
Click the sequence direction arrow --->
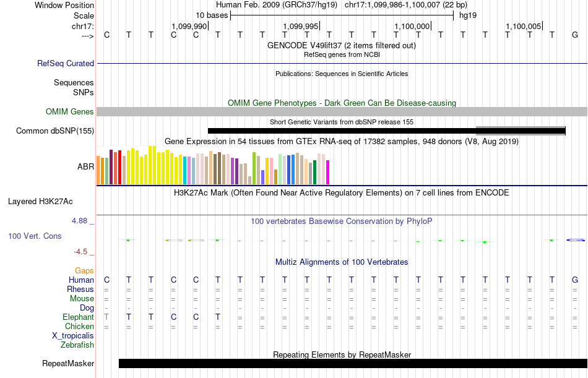88,36
